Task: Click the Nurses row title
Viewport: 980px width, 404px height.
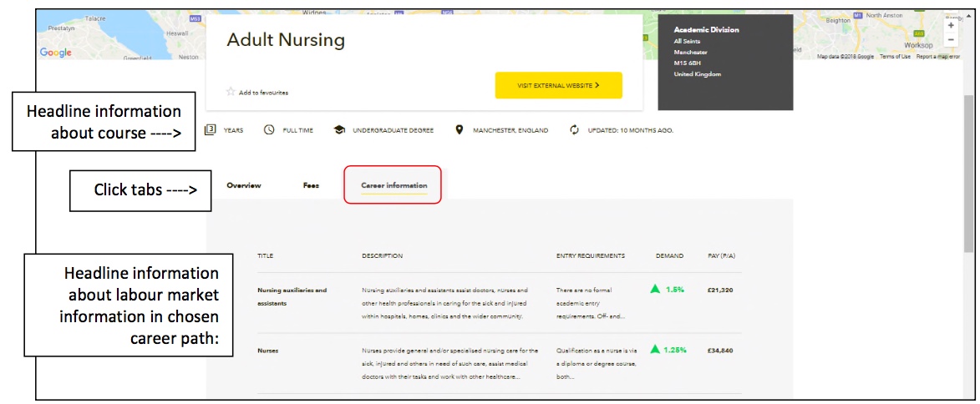Action: pos(268,351)
